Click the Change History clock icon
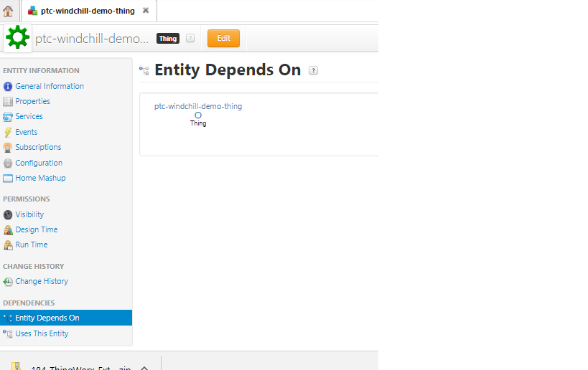The height and width of the screenshot is (370, 588). (7, 282)
